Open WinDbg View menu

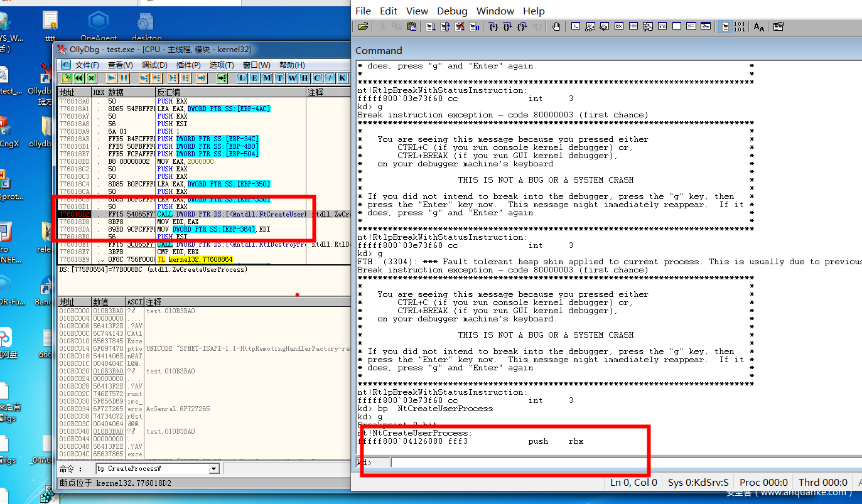point(417,11)
